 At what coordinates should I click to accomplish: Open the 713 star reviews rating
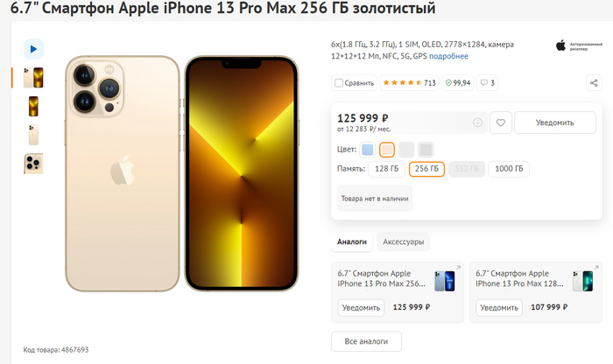pos(409,83)
